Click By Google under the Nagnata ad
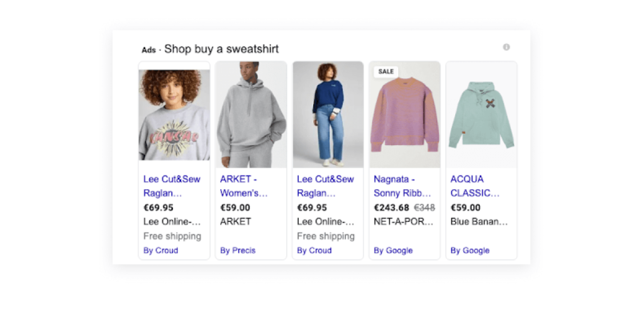Viewport: 644px width, 310px height. click(x=393, y=250)
